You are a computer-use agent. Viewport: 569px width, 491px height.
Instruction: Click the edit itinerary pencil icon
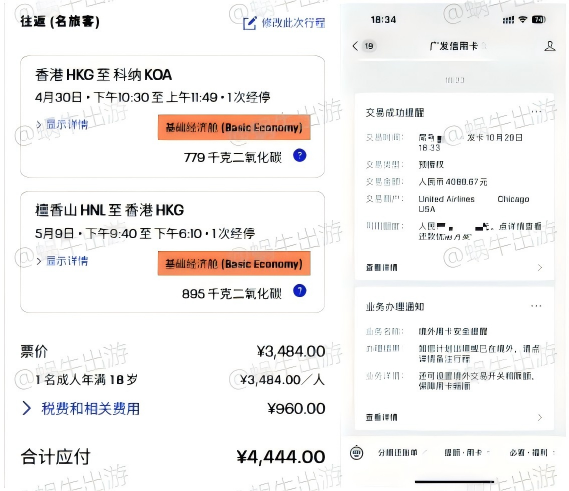[x=250, y=23]
